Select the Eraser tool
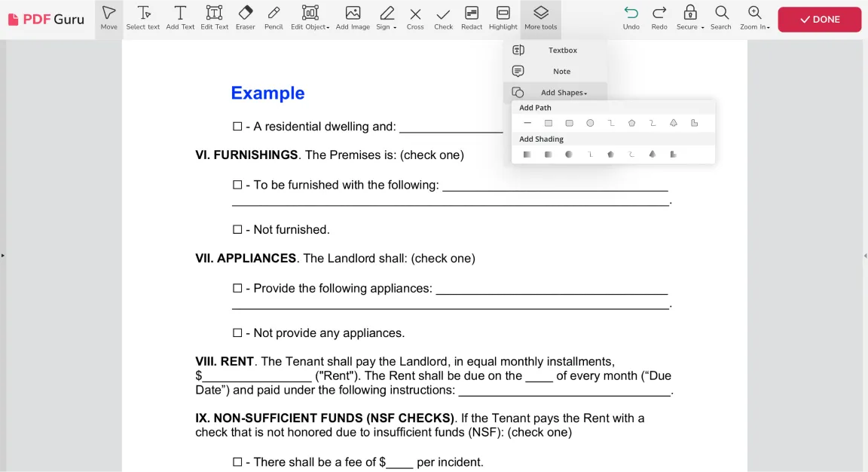Screen dimensions: 868x472 click(245, 18)
